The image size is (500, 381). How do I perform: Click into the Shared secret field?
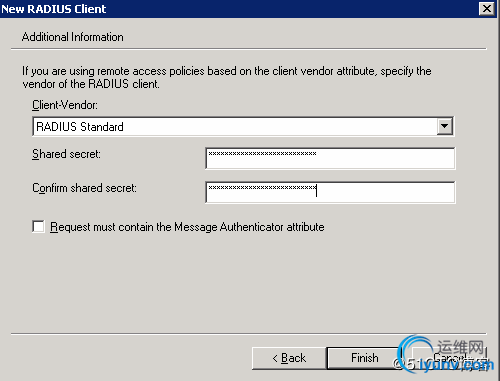point(330,158)
